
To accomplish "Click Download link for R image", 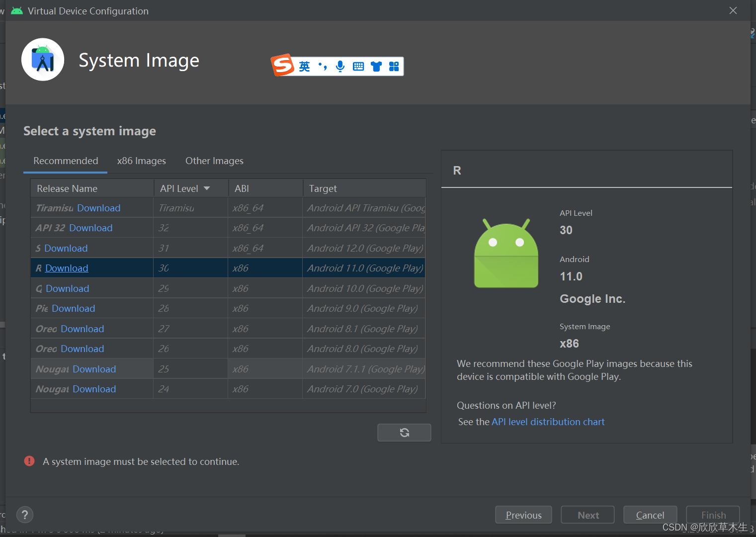I will pyautogui.click(x=67, y=268).
